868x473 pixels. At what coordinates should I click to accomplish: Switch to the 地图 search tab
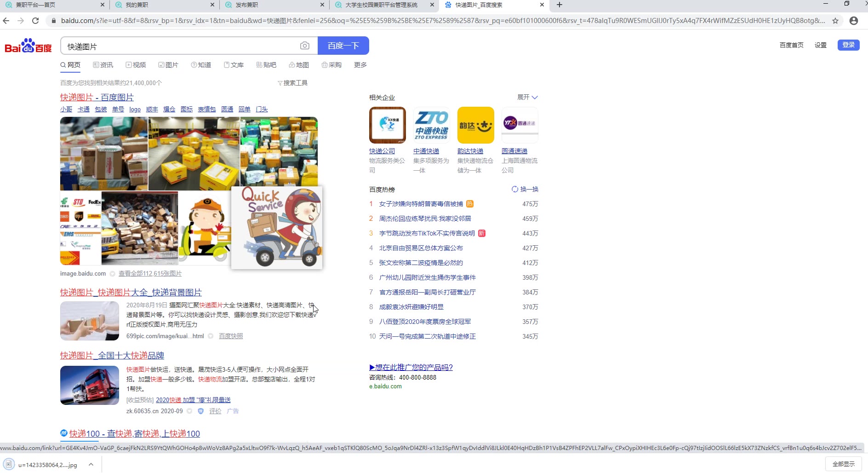click(x=299, y=65)
